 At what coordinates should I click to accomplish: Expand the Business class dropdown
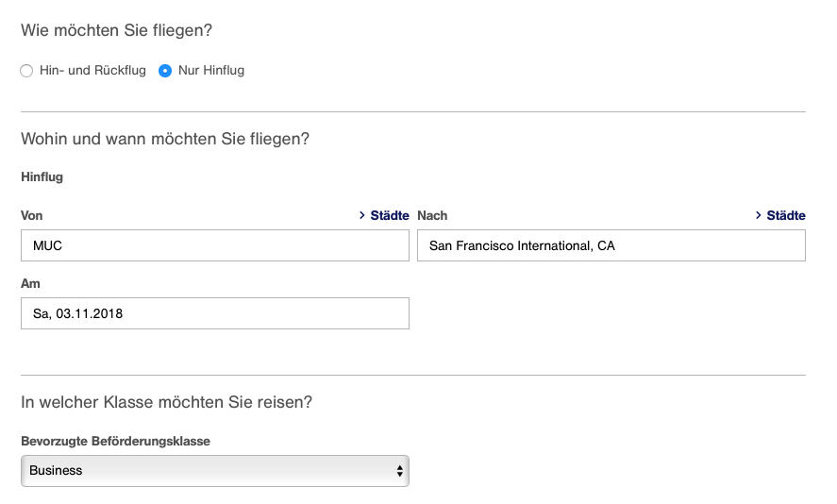(x=214, y=471)
